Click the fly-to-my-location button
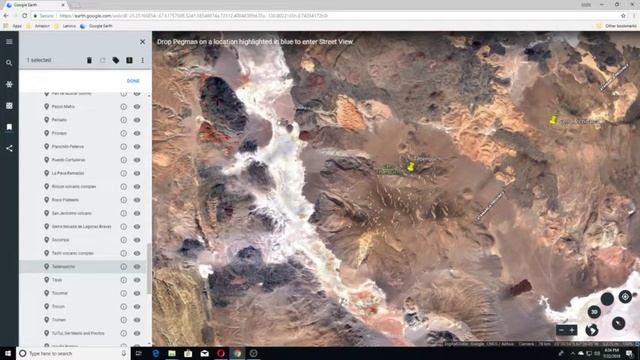640x360 pixels. pos(625,297)
